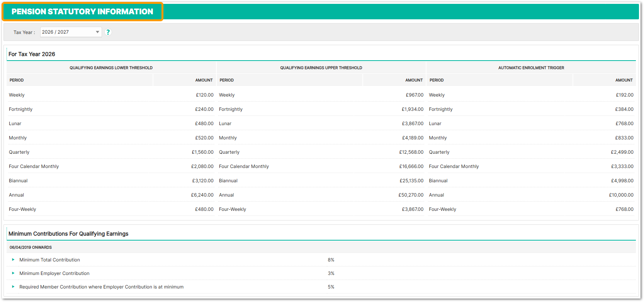Click the help question mark icon
The width and height of the screenshot is (644, 302).
point(108,32)
